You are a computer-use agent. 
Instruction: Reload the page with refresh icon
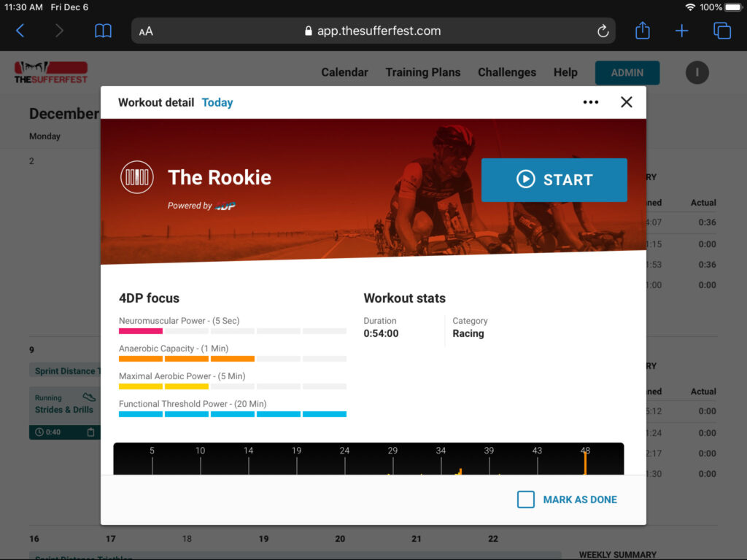(x=603, y=31)
